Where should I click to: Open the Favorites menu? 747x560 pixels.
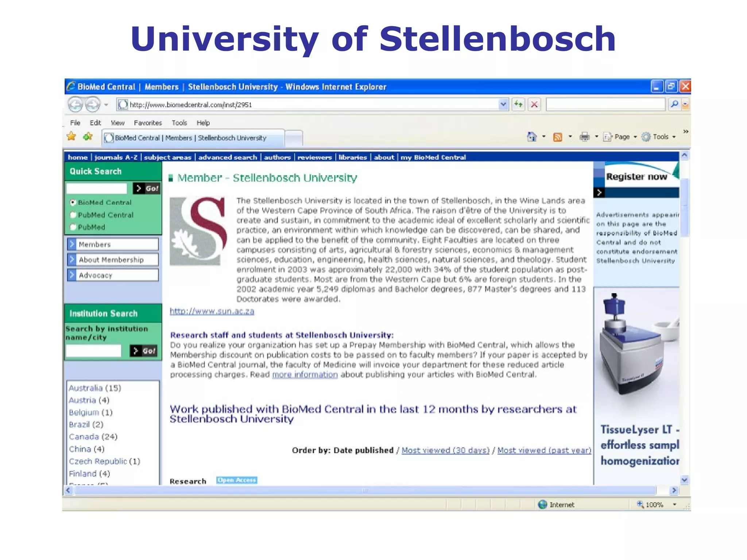[x=148, y=123]
